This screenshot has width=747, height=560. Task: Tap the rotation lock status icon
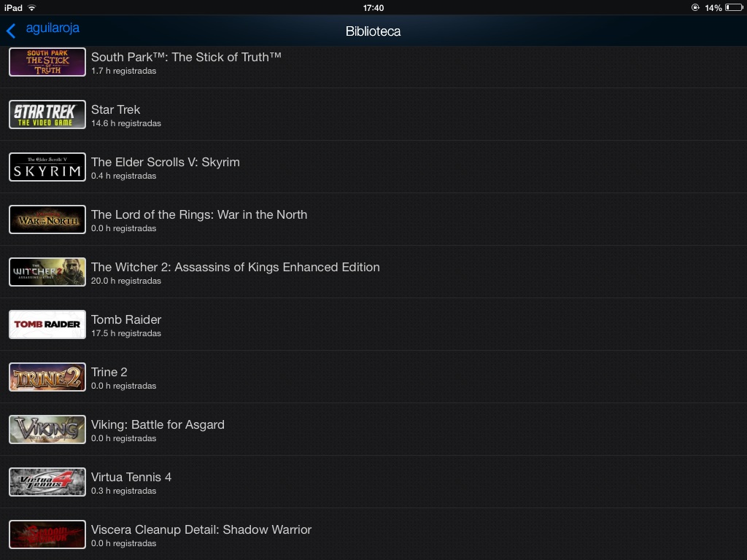click(x=695, y=7)
